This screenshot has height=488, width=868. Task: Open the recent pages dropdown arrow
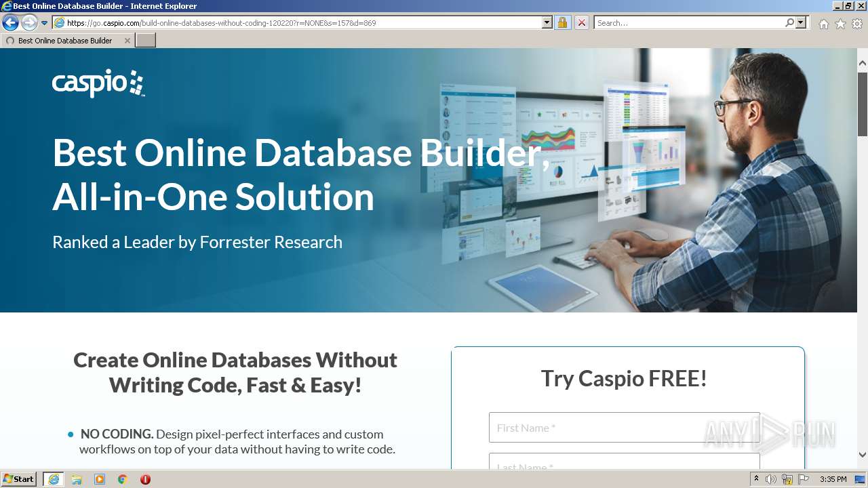click(x=45, y=23)
